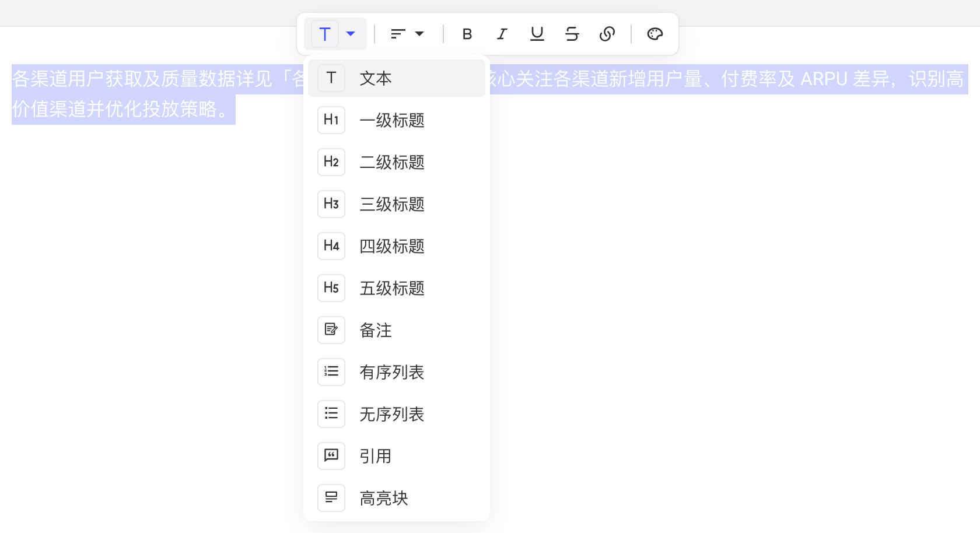The image size is (980, 533).
Task: Choose 四级标题 from the menu
Action: click(397, 246)
